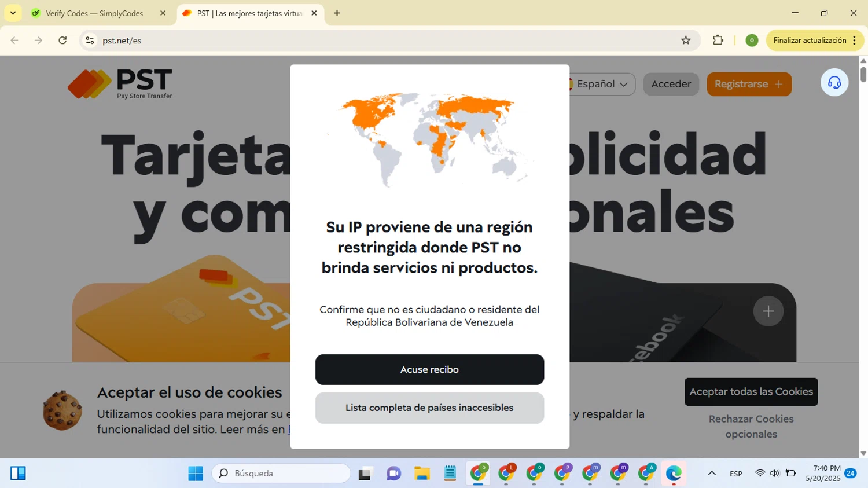Click the ESP keyboard language indicator

[x=736, y=474]
